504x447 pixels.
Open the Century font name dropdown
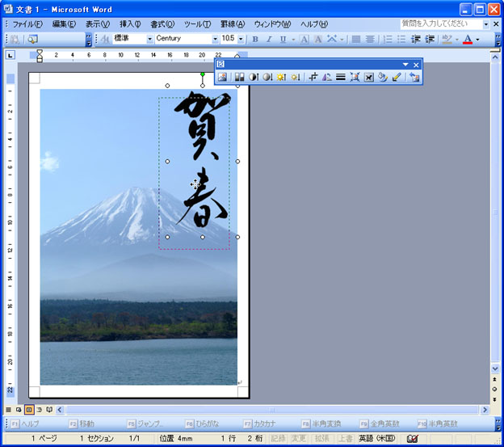215,39
